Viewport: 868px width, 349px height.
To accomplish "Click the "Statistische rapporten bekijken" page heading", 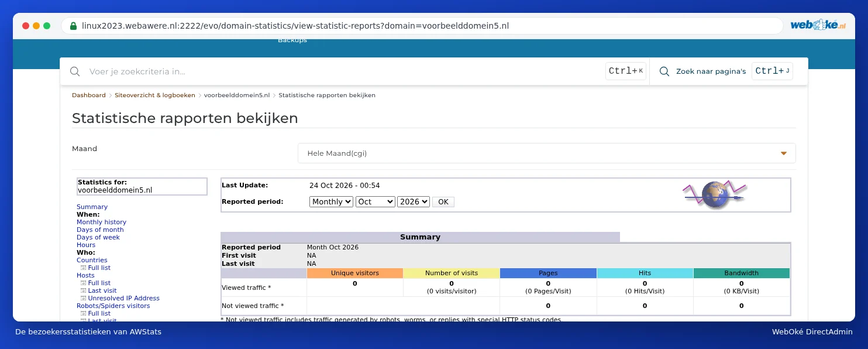I will [185, 118].
